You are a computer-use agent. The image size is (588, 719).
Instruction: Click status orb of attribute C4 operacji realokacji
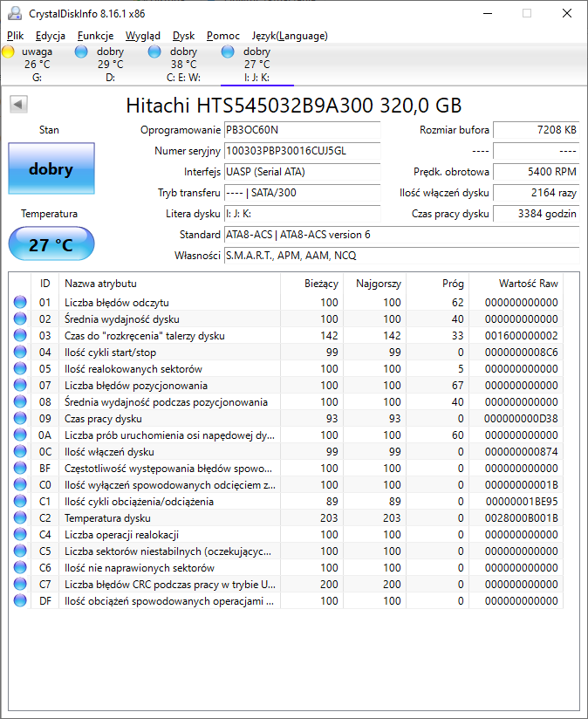(x=20, y=534)
